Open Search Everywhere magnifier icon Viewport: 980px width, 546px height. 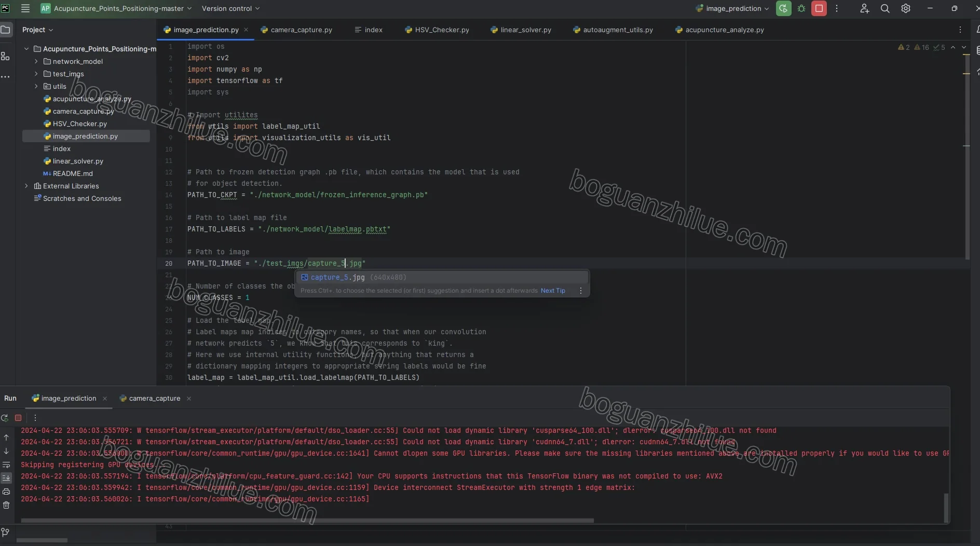pos(885,8)
